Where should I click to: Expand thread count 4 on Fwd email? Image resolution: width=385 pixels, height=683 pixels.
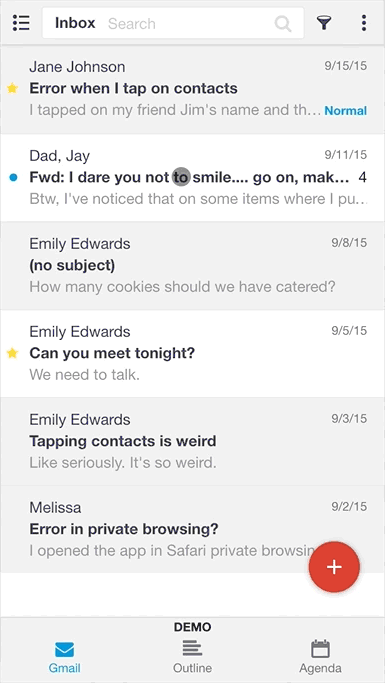362,177
